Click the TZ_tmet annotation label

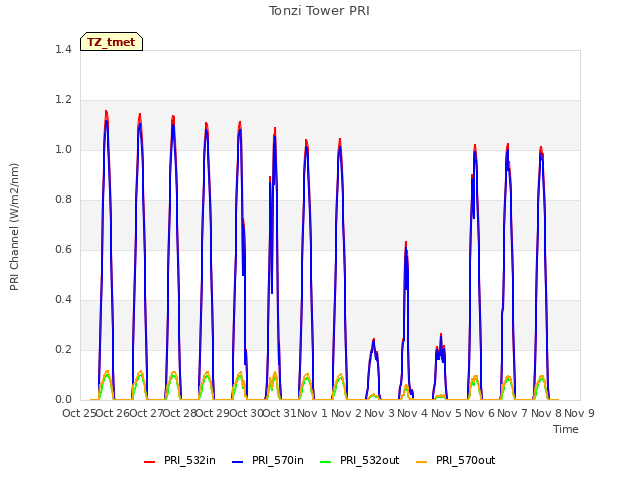pos(111,42)
